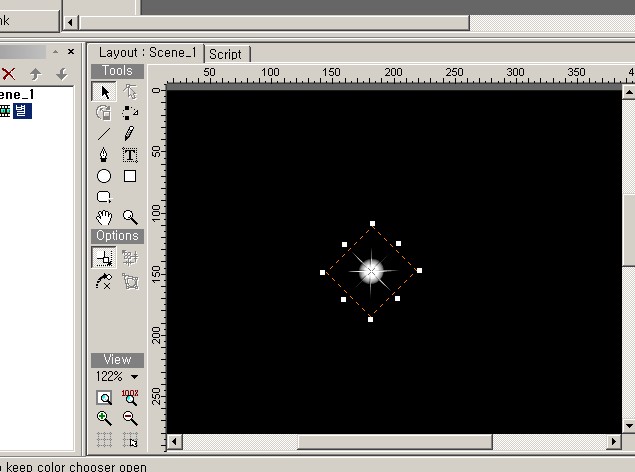The width and height of the screenshot is (635, 472).
Task: Open the 122% zoom level dropdown
Action: coord(134,377)
